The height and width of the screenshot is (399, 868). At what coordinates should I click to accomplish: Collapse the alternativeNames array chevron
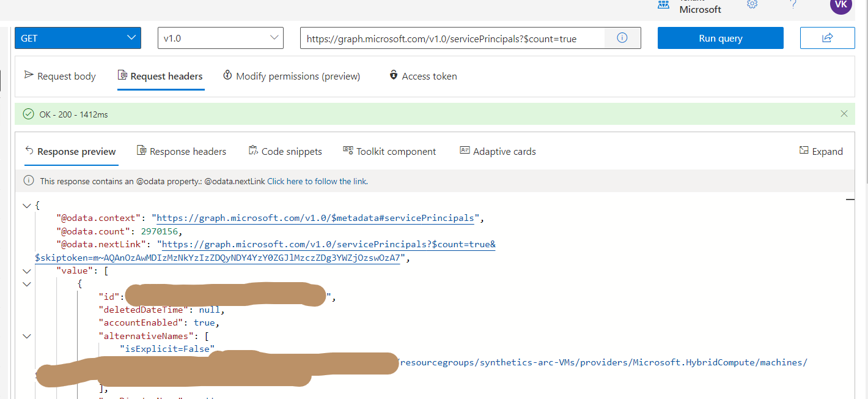pos(26,335)
